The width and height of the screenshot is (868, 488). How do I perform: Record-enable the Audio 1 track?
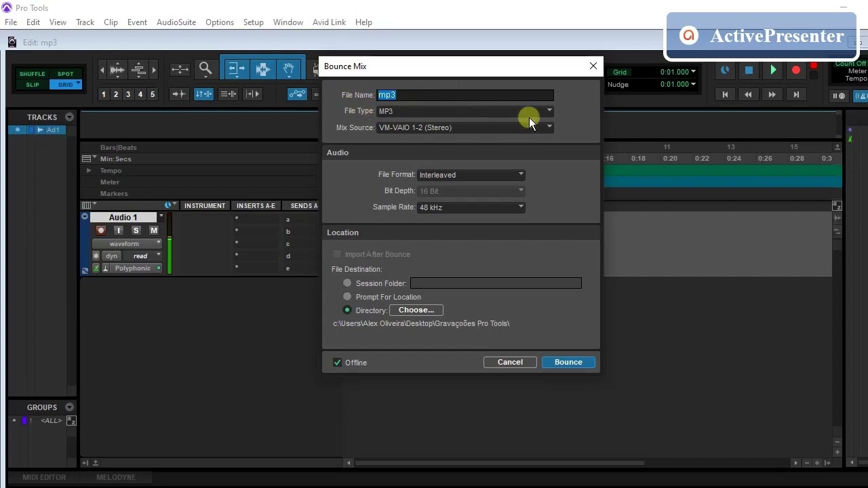[101, 230]
